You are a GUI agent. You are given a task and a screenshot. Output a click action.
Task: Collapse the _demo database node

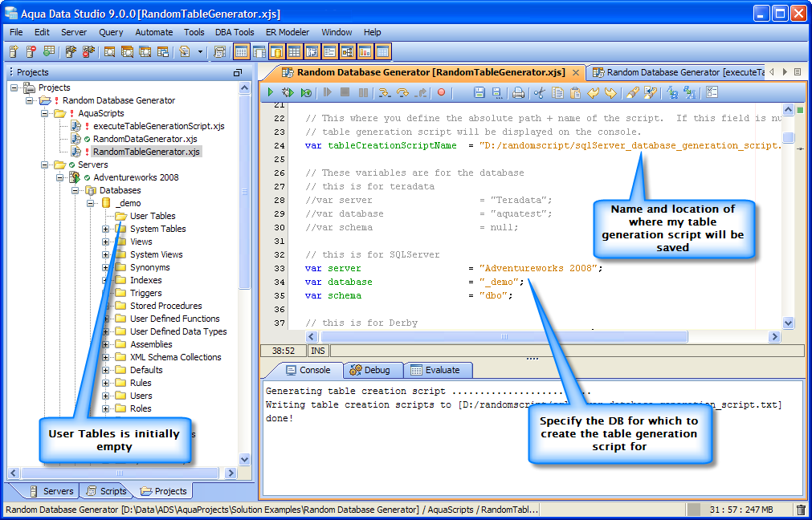(90, 203)
